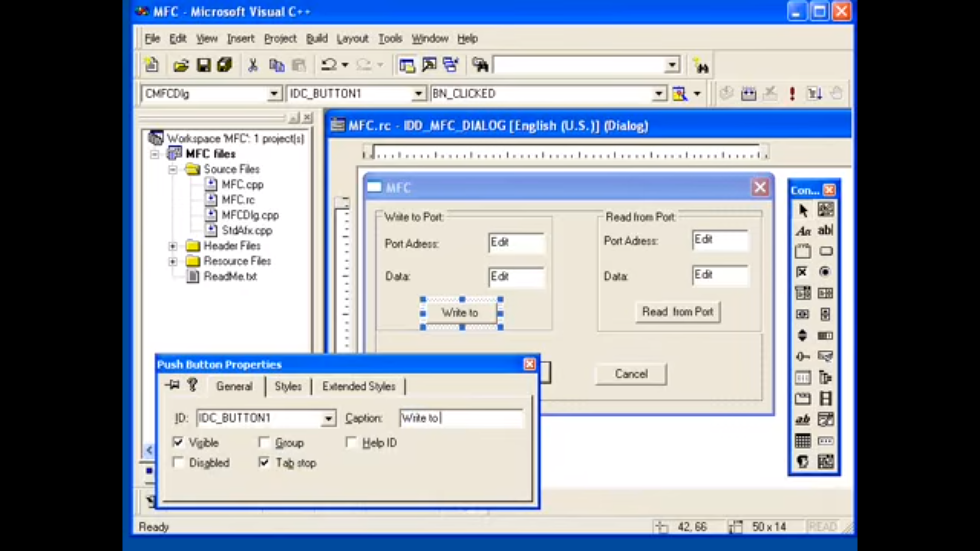This screenshot has height=551, width=980.
Task: Open the Layout menu
Action: pos(352,39)
